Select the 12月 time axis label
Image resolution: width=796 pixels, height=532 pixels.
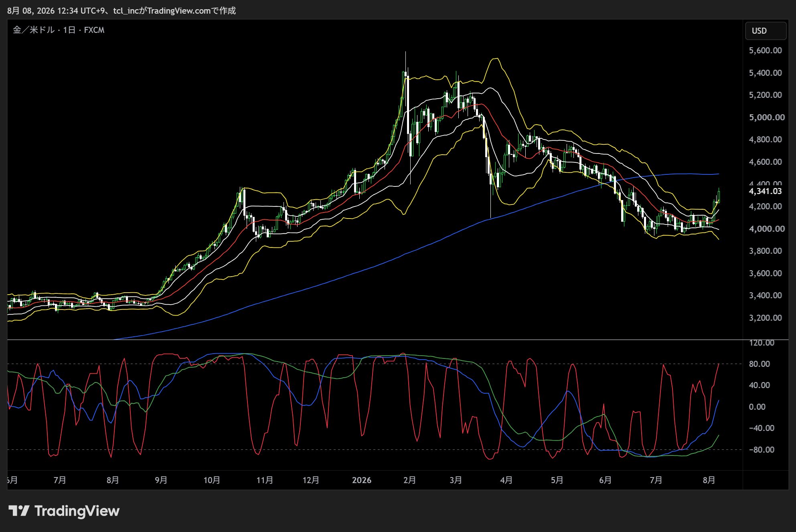(x=311, y=480)
